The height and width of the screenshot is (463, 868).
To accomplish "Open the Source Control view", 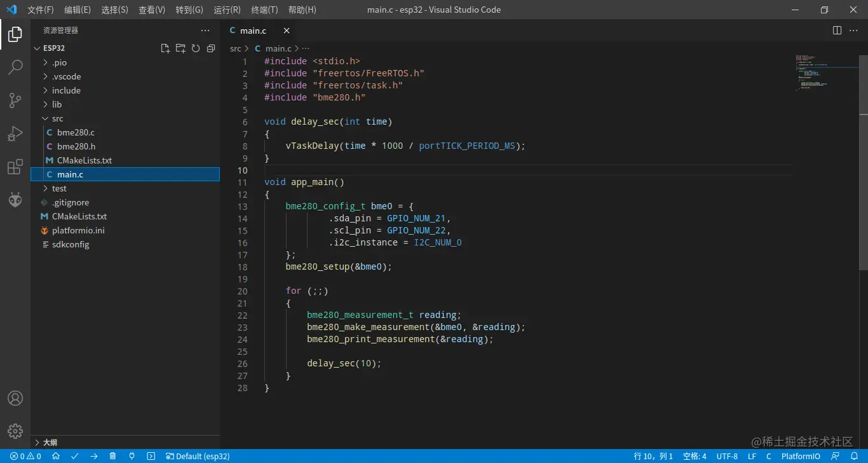I will [15, 100].
